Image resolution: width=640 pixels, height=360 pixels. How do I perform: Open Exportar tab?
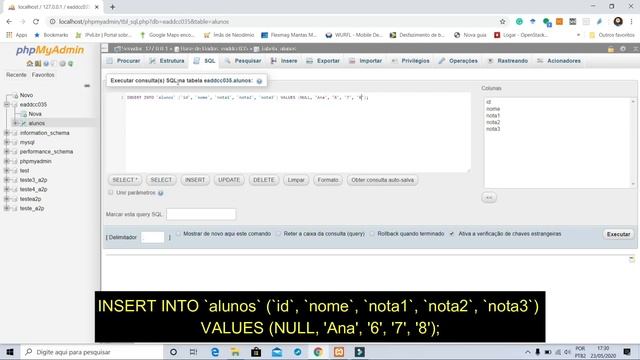(x=323, y=61)
